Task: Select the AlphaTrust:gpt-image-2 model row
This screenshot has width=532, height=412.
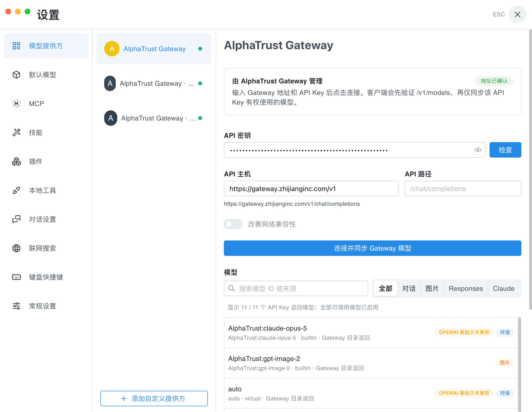Action: [371, 363]
